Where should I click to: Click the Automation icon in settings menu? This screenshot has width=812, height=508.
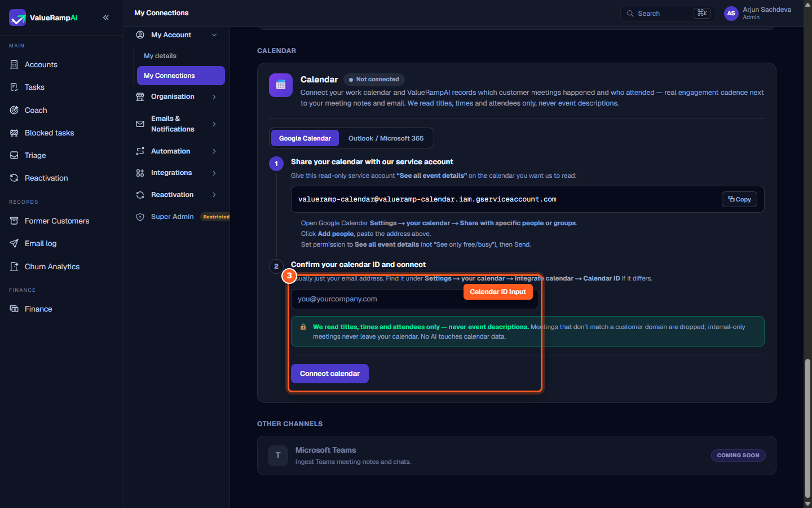click(x=140, y=151)
